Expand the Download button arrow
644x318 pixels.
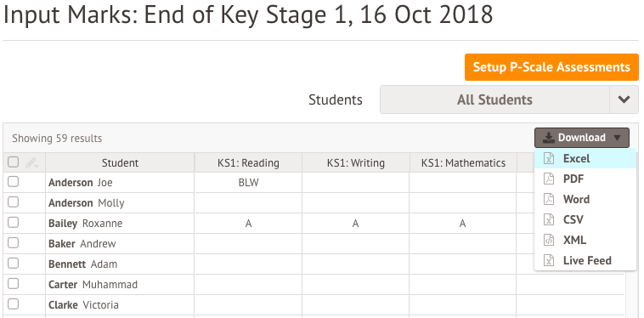pyautogui.click(x=618, y=138)
